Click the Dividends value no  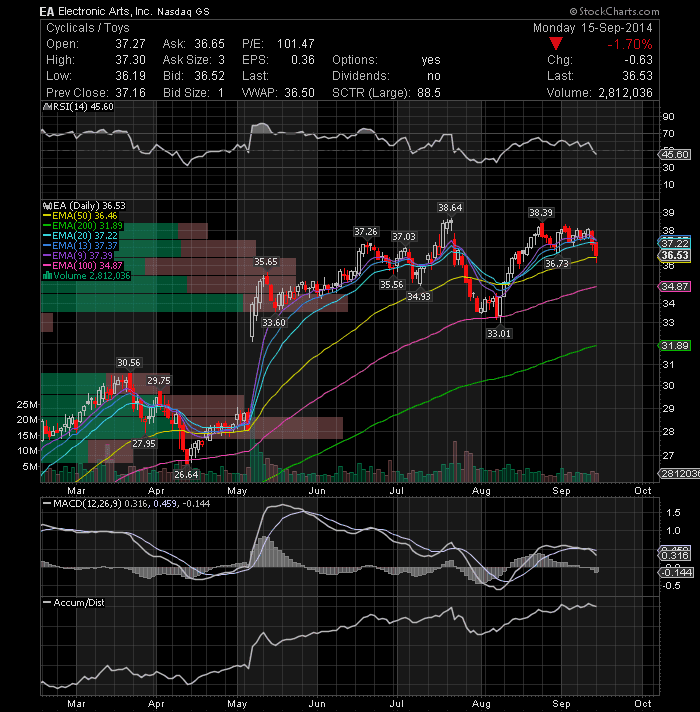click(x=434, y=75)
